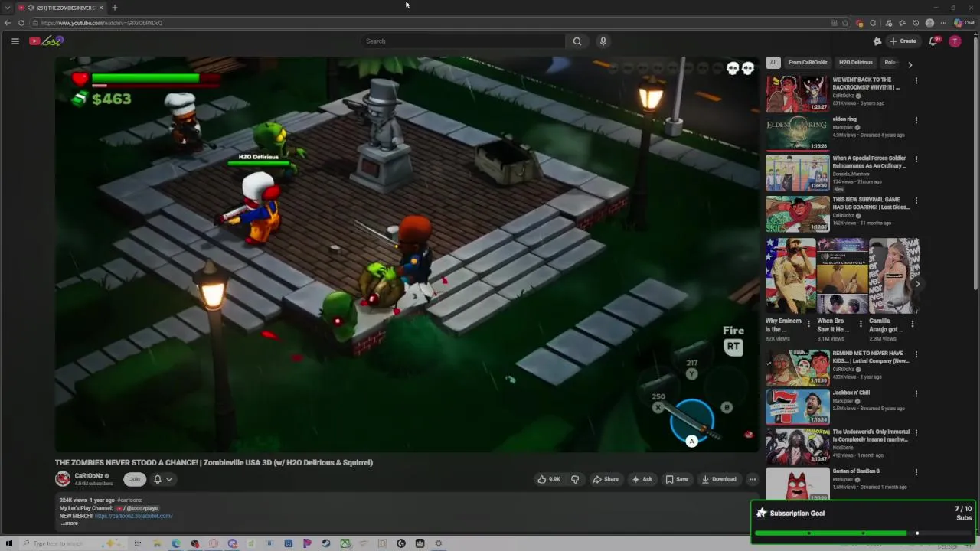Open the cartoonz merch link

[133, 516]
